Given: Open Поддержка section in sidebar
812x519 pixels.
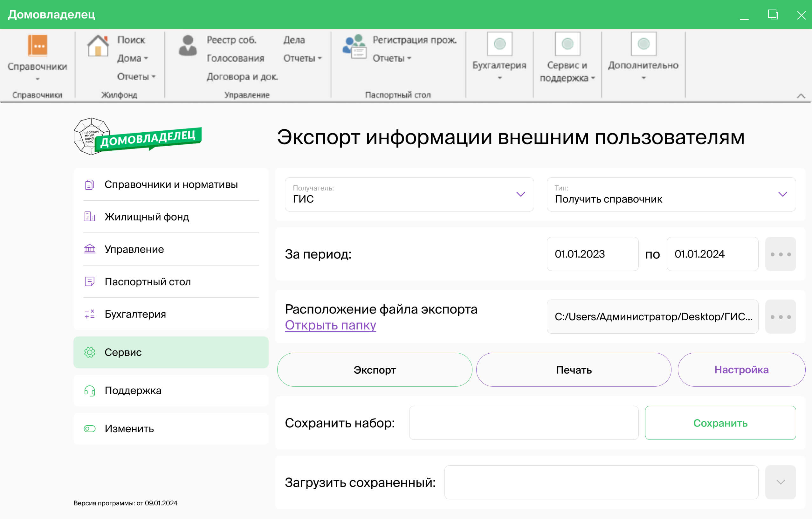Looking at the screenshot, I should click(x=133, y=391).
